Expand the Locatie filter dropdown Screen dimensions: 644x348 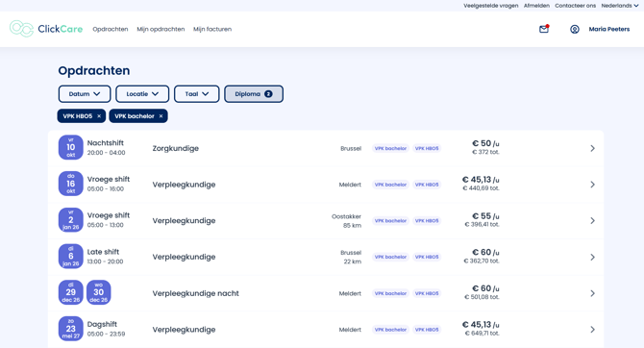(x=142, y=94)
